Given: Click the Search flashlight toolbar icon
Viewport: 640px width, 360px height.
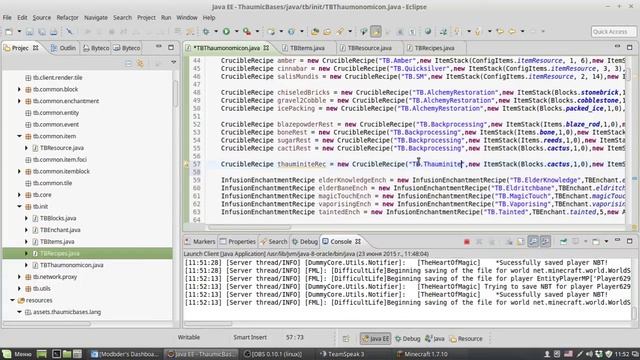Looking at the screenshot, I should 340,31.
